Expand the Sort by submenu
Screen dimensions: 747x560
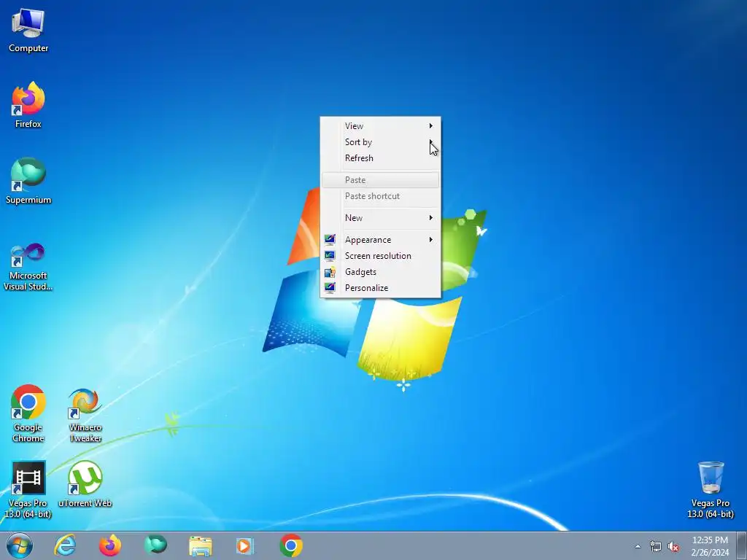point(380,142)
